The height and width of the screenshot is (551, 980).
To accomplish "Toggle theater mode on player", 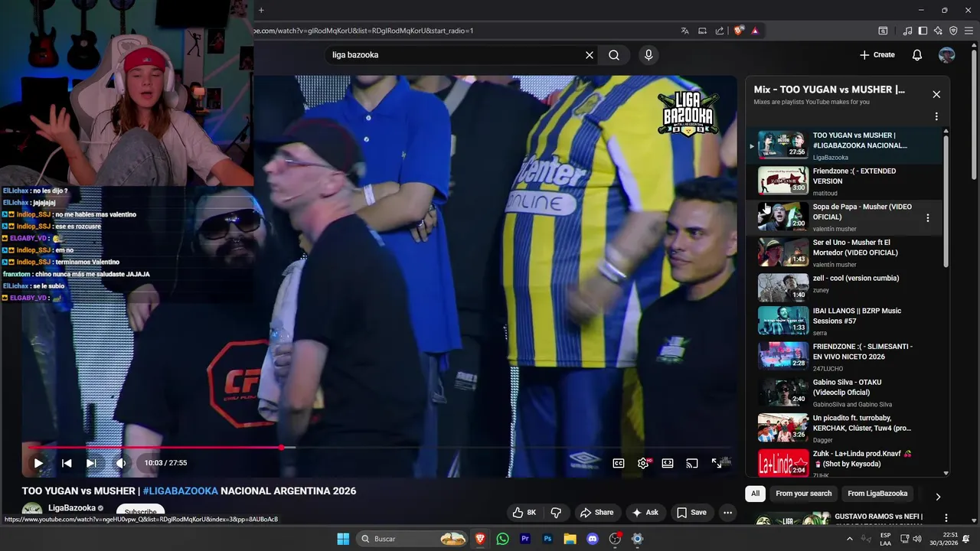I will [668, 463].
